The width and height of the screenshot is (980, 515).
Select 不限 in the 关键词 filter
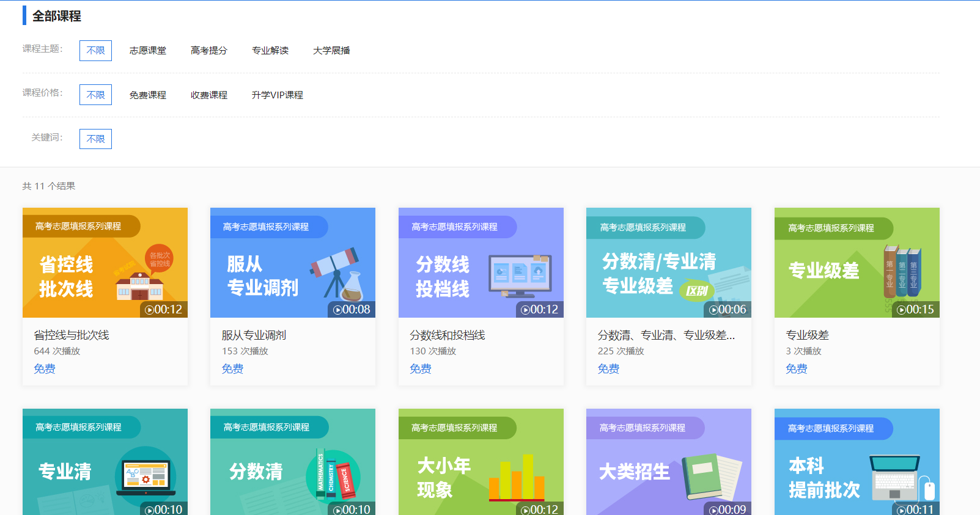click(x=95, y=139)
